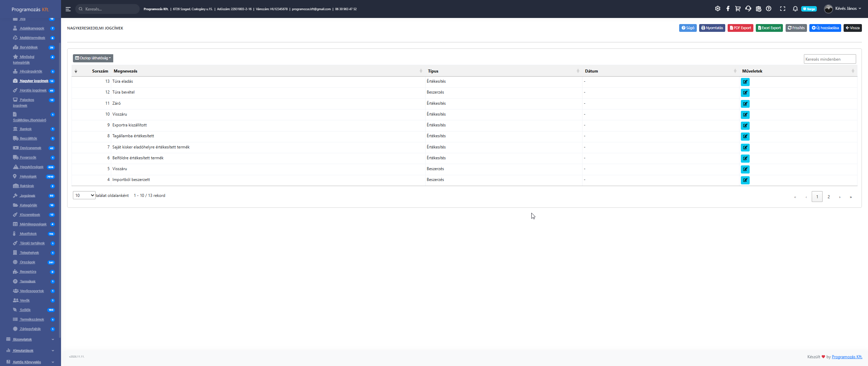Viewport: 868px width, 366px height.
Task: Toggle fullscreen mode icon
Action: (x=783, y=9)
